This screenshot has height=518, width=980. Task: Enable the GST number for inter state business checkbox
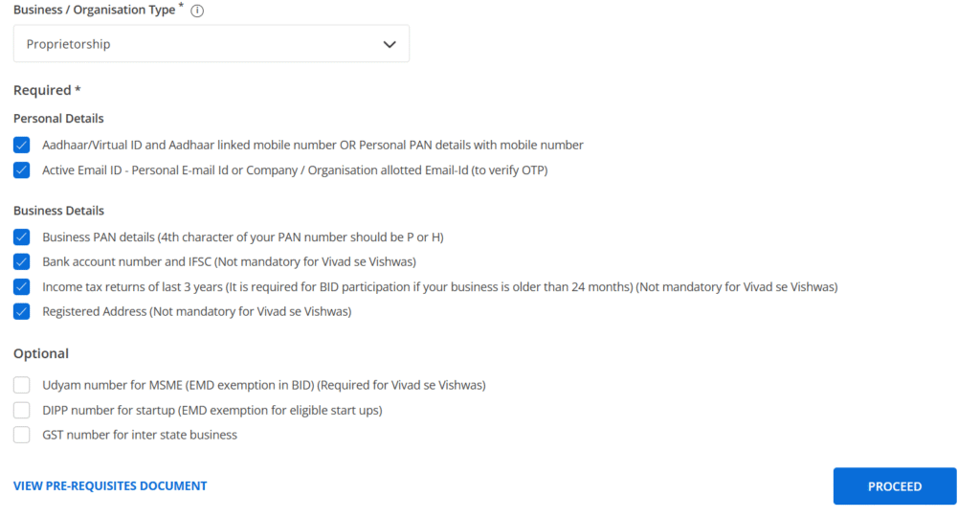point(22,435)
